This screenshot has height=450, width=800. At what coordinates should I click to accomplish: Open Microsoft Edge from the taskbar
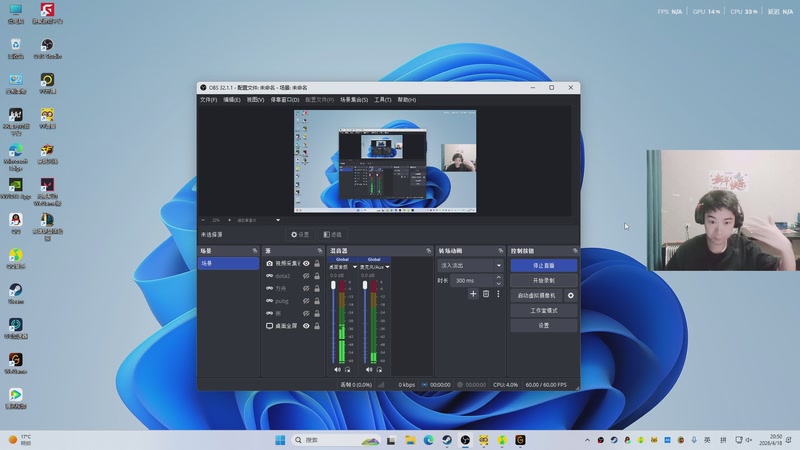pos(429,440)
